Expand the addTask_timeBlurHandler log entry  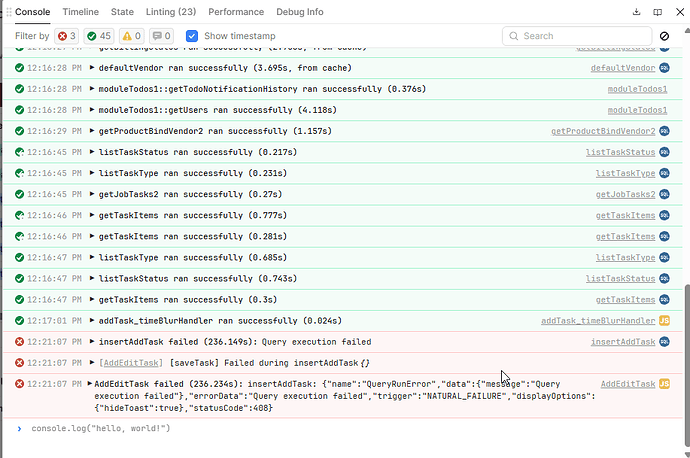(92, 321)
